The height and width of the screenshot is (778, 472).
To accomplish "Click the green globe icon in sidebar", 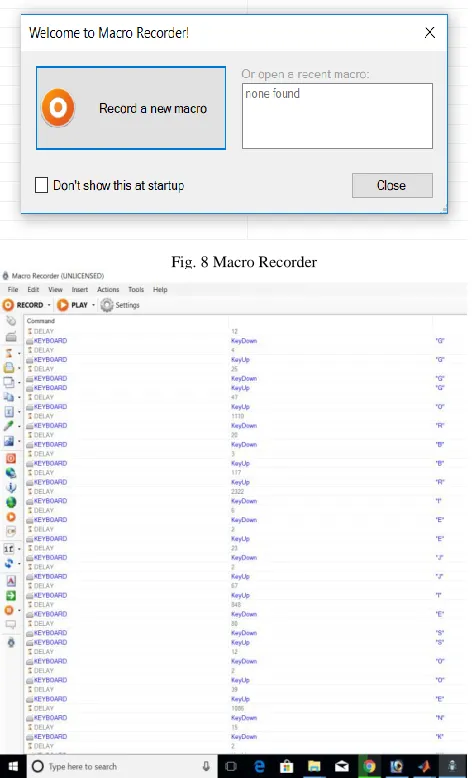I will [x=10, y=502].
